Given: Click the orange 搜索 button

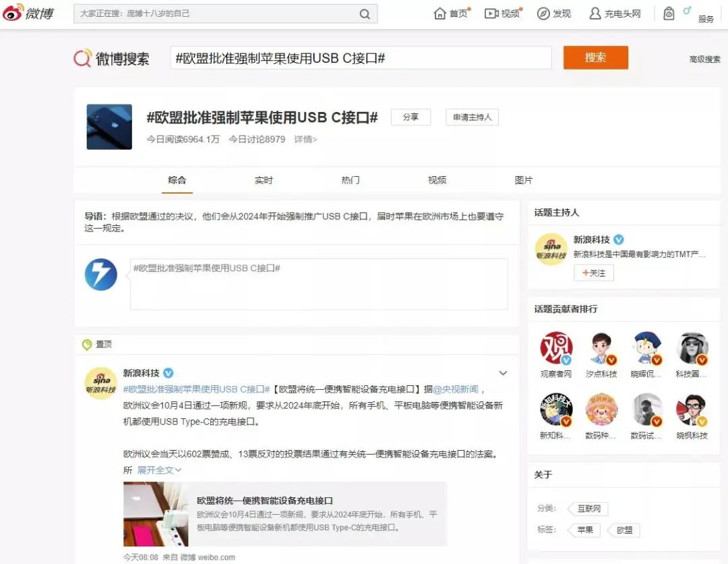Looking at the screenshot, I should point(596,57).
